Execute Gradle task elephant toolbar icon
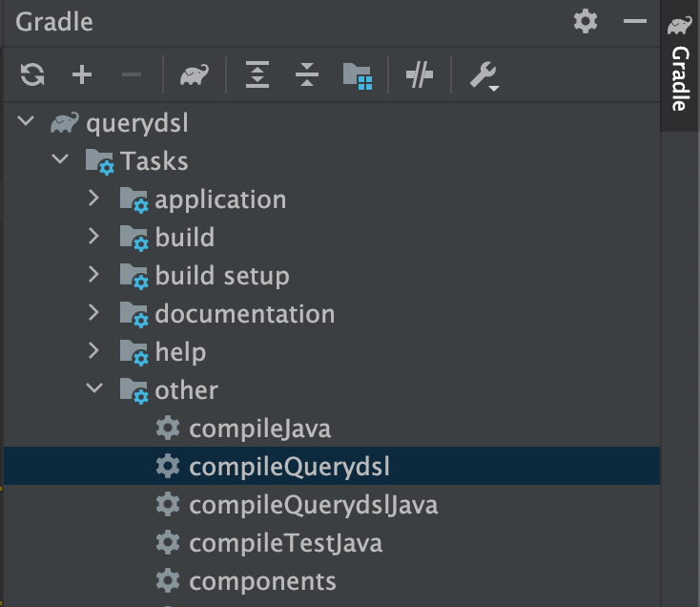Screen dimensions: 700x607 click(195, 74)
